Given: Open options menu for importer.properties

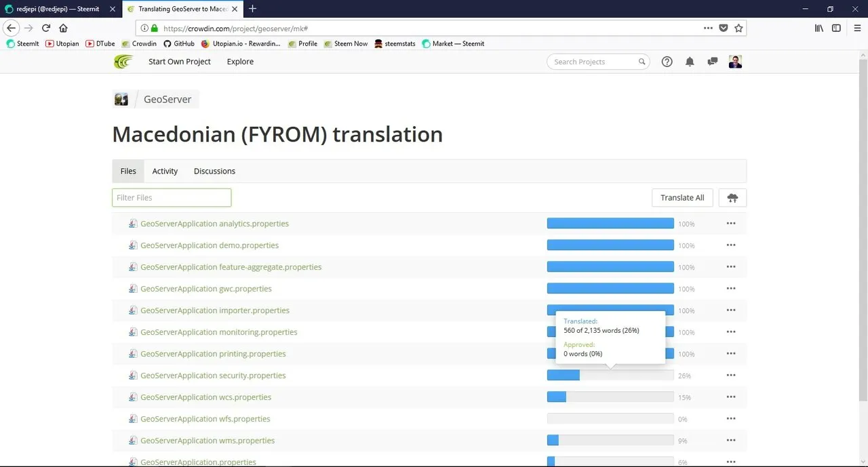Looking at the screenshot, I should click(x=731, y=310).
